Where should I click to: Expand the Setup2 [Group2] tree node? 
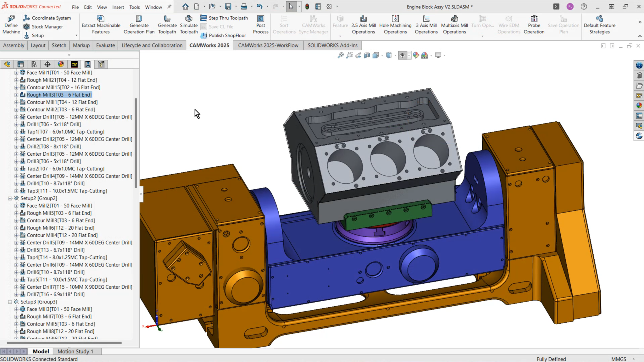coord(10,198)
